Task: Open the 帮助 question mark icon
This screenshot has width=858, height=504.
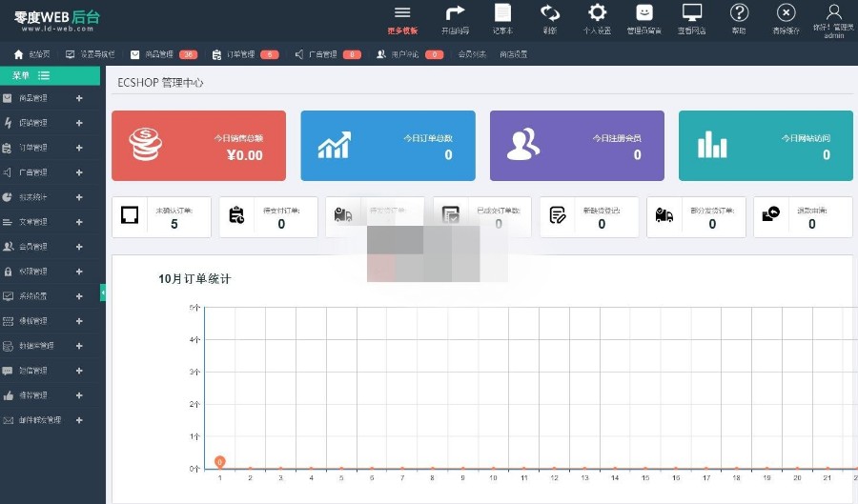Action: [x=739, y=12]
